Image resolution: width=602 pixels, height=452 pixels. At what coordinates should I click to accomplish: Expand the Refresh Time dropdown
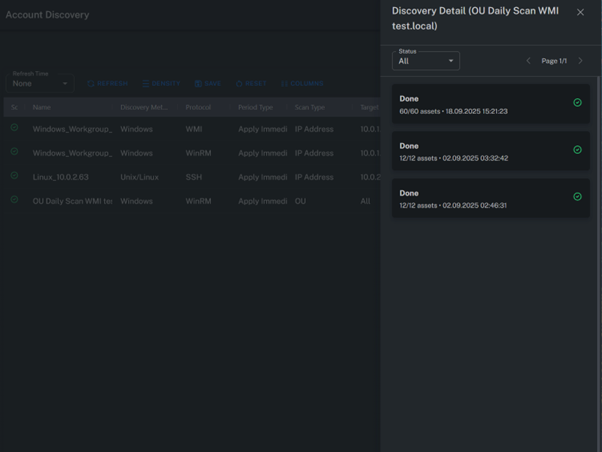(41, 84)
